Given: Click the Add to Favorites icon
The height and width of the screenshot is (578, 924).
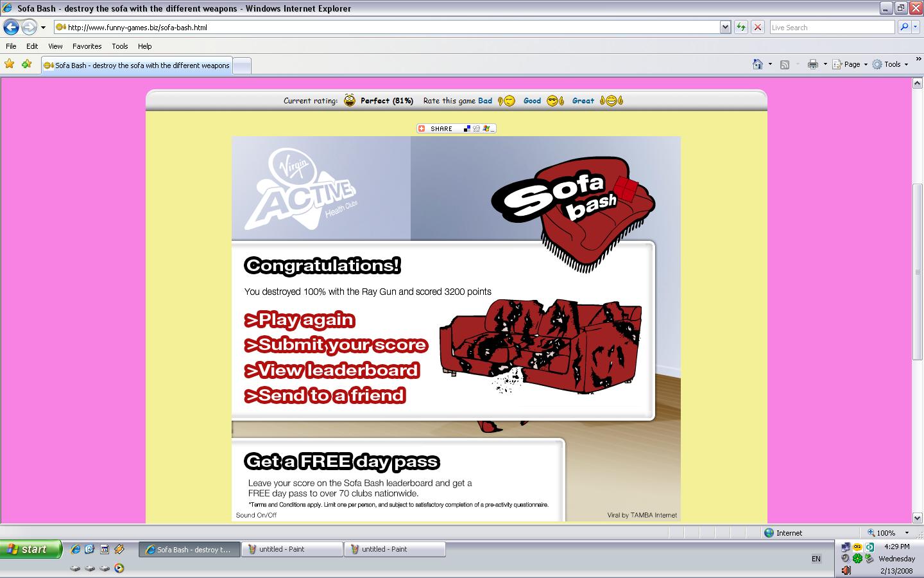Looking at the screenshot, I should 26,64.
